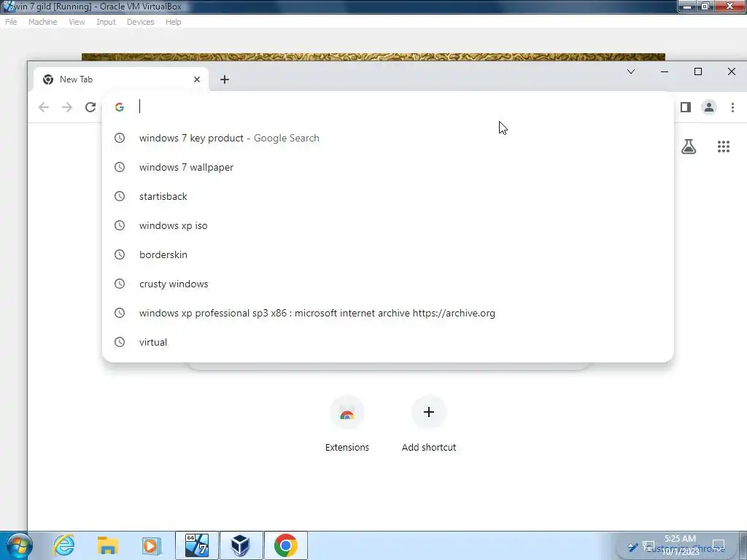Viewport: 747px width, 560px height.
Task: Select suggestion 'virtual'
Action: (x=388, y=342)
